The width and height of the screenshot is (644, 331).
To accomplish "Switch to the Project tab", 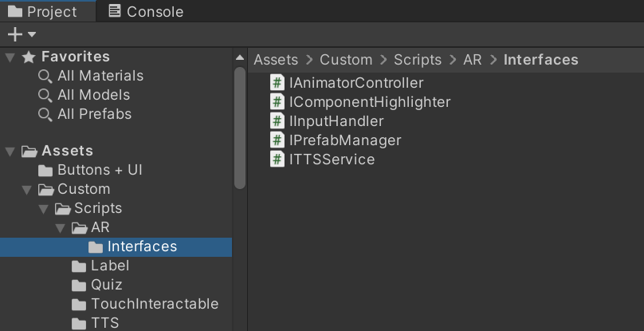I will (42, 11).
